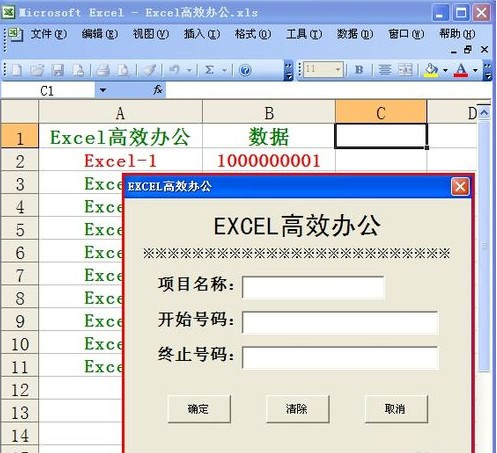Select column A header
497x453 pixels.
pos(120,112)
